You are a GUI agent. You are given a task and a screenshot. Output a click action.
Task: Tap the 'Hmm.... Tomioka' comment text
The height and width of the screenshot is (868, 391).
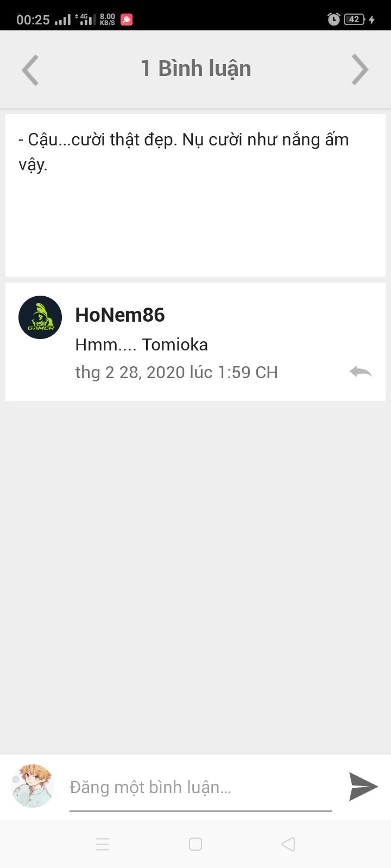click(x=142, y=344)
